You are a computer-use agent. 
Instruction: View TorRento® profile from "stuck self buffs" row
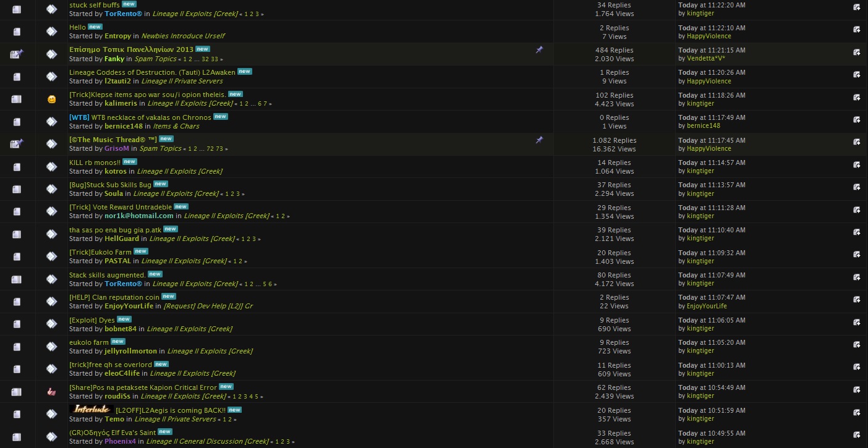[x=123, y=14]
